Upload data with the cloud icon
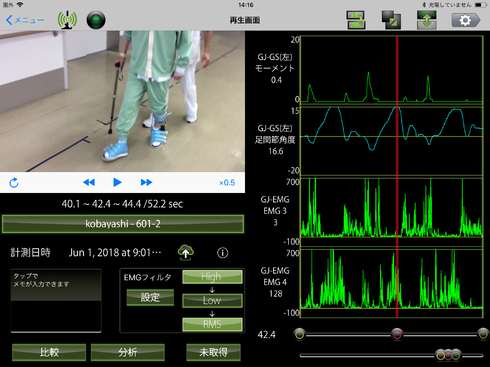Viewport: 490px width, 367px height. point(186,252)
